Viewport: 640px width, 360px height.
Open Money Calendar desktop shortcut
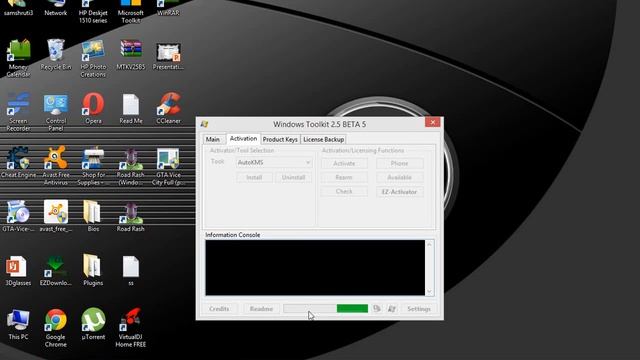[18, 58]
